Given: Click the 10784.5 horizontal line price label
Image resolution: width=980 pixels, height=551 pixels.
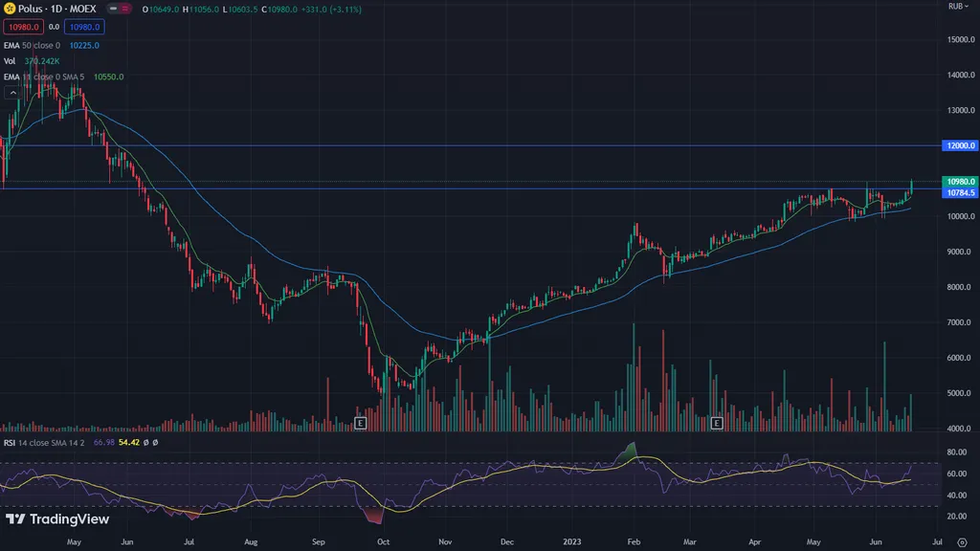Looking at the screenshot, I should (x=960, y=193).
